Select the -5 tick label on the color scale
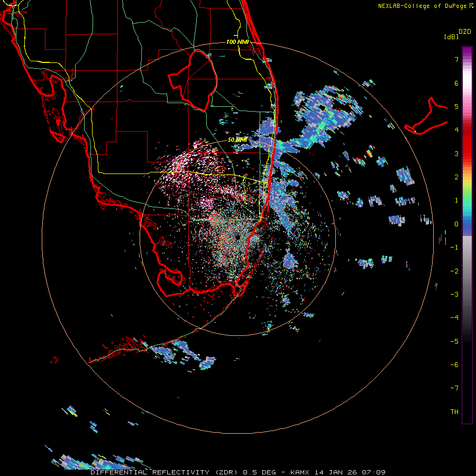476x476 pixels. pos(454,342)
